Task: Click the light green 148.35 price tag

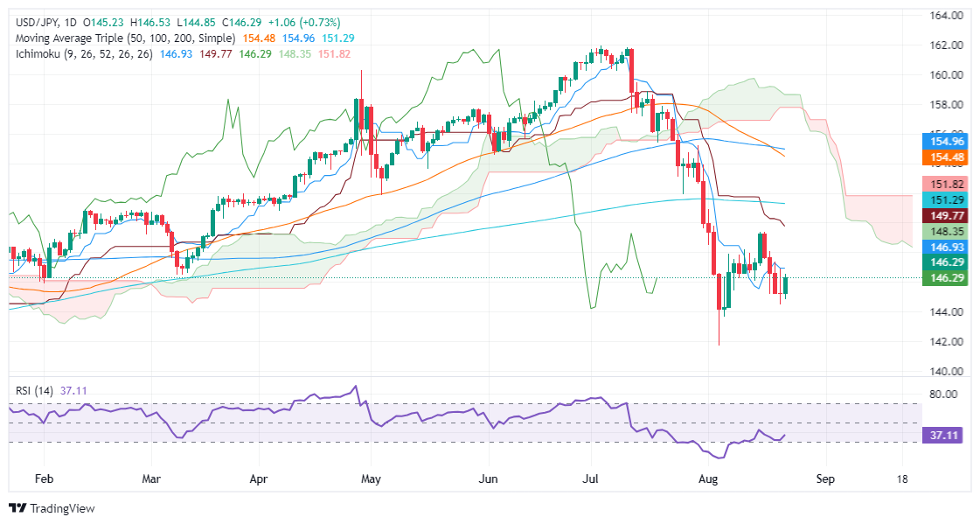Action: 946,231
